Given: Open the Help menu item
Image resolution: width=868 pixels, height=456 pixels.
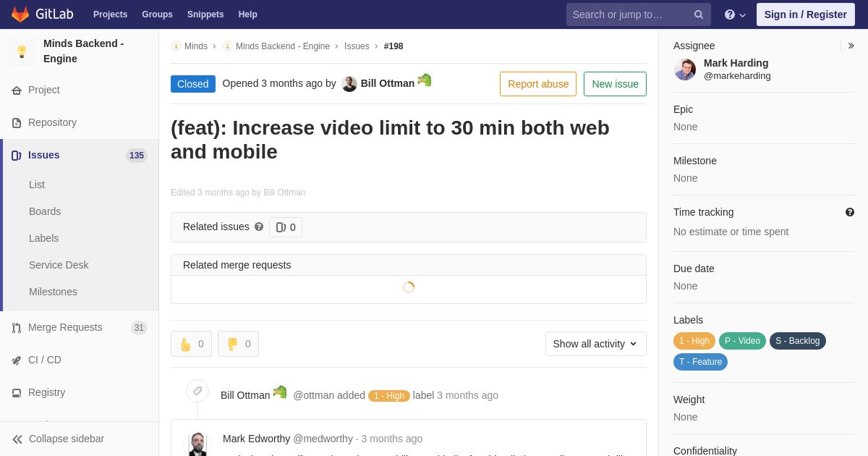Looking at the screenshot, I should (248, 14).
